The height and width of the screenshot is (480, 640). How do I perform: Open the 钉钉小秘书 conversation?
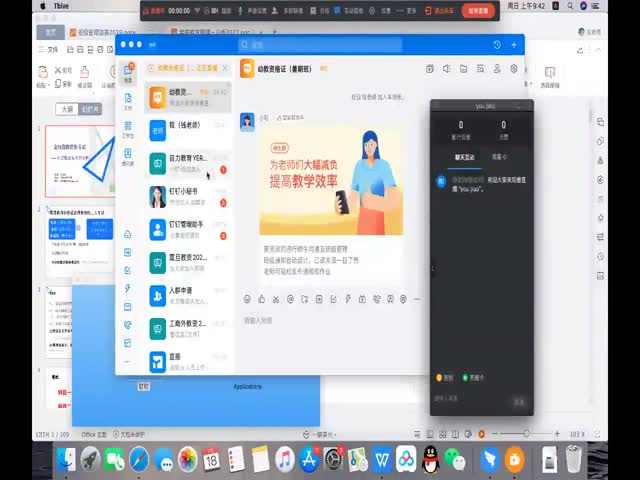point(188,196)
